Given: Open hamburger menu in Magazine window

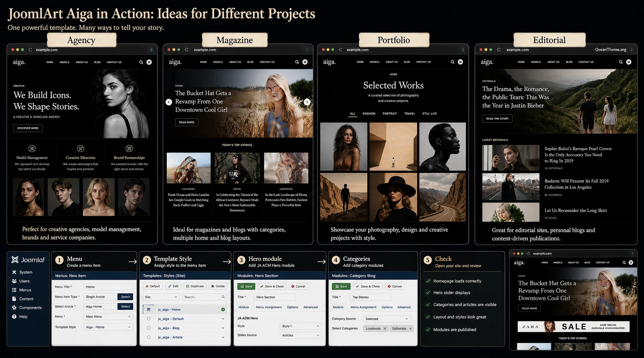Looking at the screenshot, I should [305, 62].
